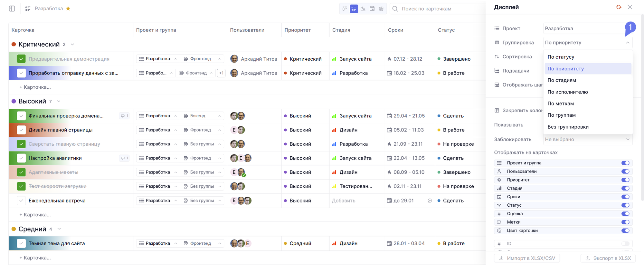
Task: Collapse the Средний group chevron
Action: click(59, 229)
